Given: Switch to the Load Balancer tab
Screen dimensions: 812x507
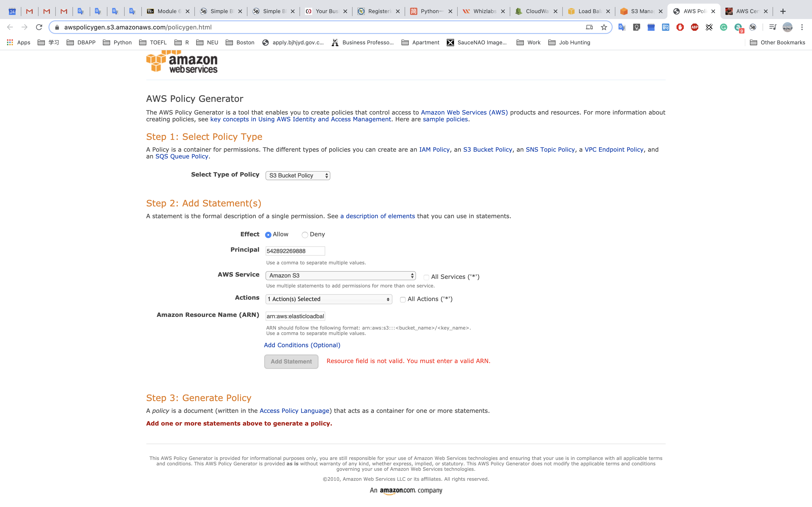Looking at the screenshot, I should 589,11.
